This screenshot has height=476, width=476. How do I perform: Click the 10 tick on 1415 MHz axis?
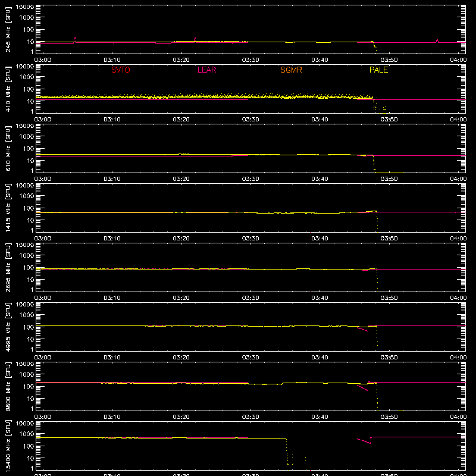point(30,220)
